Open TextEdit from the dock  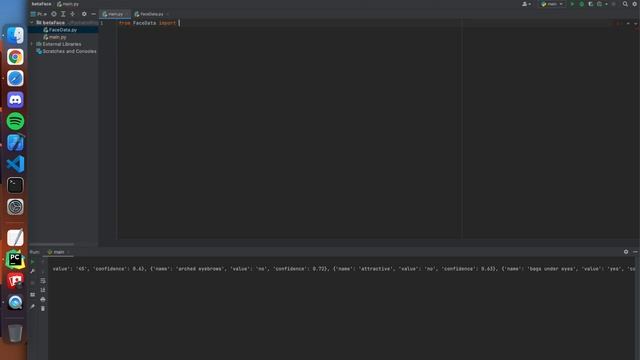point(15,238)
